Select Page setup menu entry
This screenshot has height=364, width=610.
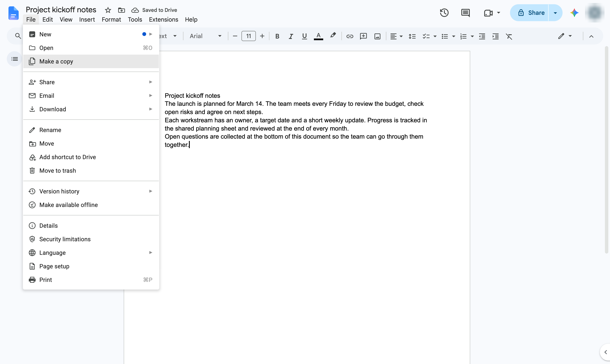coord(91,266)
